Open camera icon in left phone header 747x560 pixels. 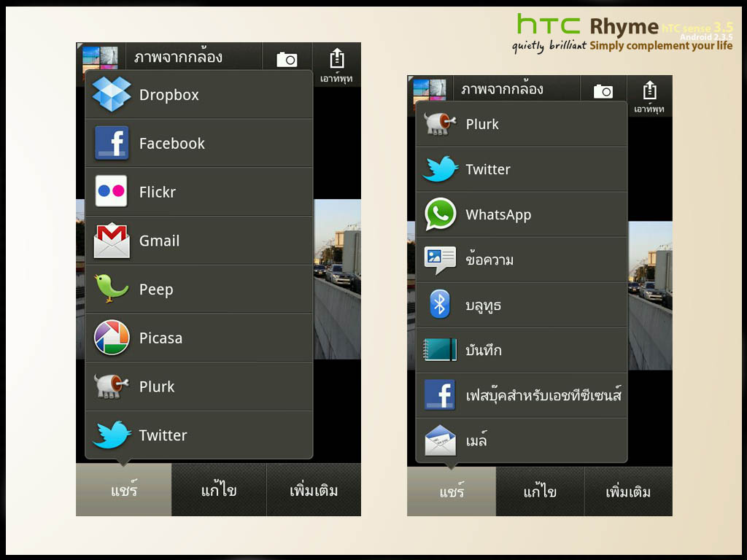pos(287,59)
